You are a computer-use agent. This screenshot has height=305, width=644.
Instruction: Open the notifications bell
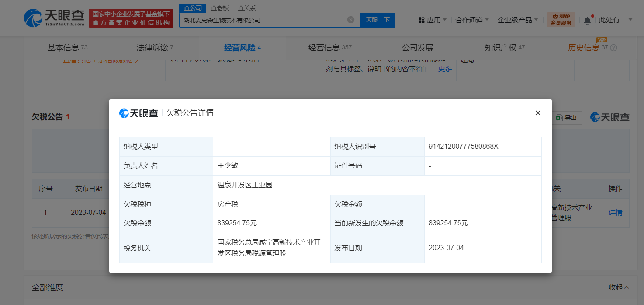587,20
